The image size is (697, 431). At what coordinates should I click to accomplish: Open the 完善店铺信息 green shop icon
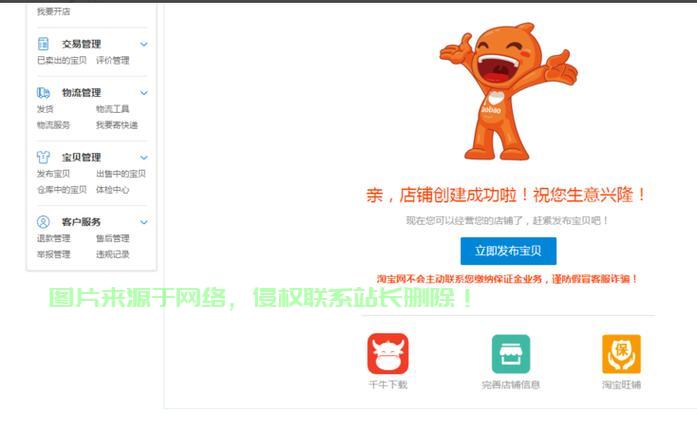511,354
